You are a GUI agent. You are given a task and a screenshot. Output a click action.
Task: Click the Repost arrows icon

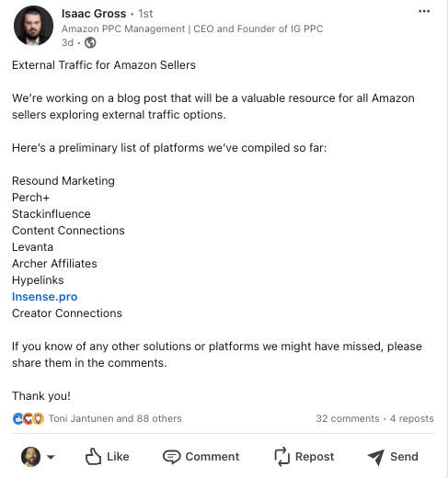pyautogui.click(x=281, y=457)
